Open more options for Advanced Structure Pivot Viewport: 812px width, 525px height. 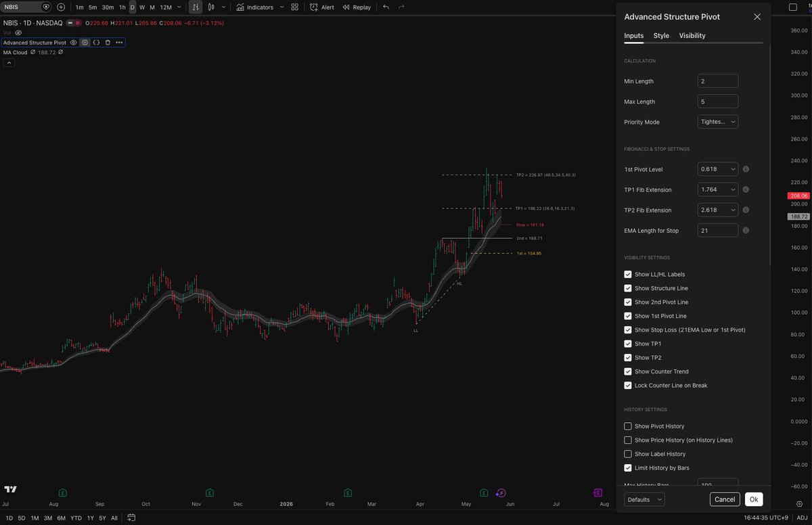pos(119,42)
